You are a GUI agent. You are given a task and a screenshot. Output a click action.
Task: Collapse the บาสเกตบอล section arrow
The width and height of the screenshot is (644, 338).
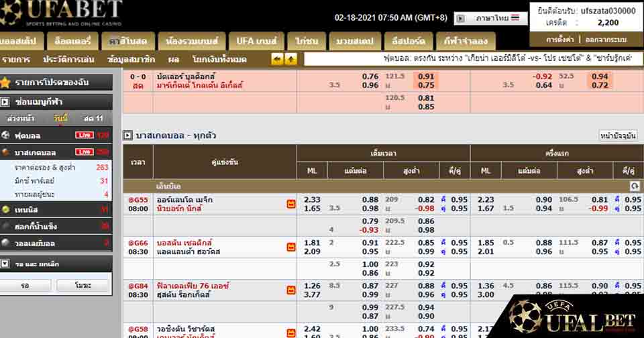(x=127, y=135)
